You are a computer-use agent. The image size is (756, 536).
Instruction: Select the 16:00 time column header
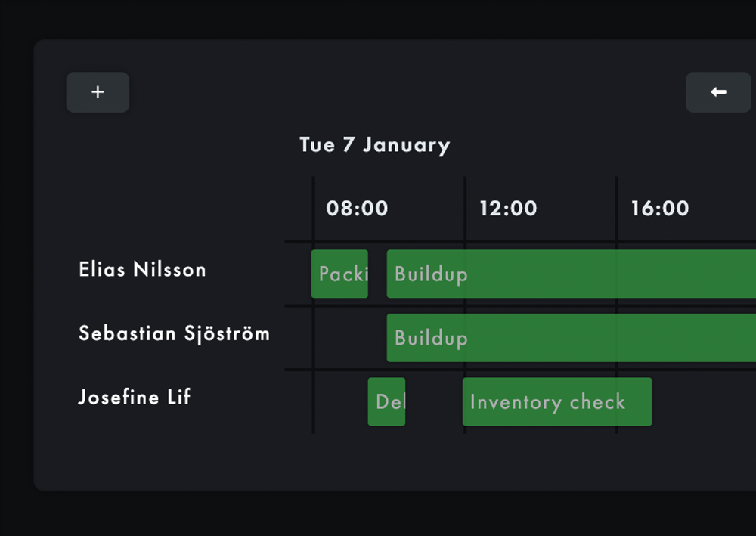click(x=660, y=209)
